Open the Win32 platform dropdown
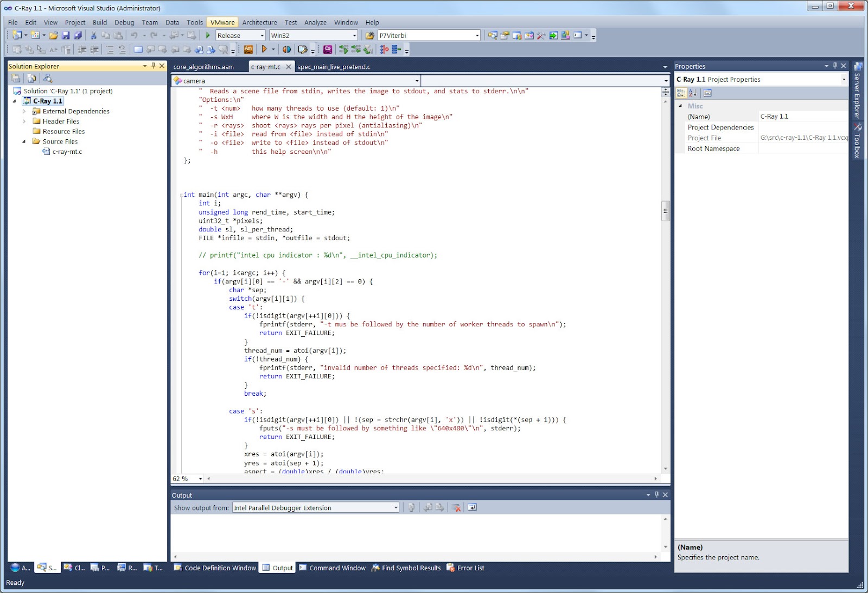Screen dimensions: 868x593 click(354, 35)
